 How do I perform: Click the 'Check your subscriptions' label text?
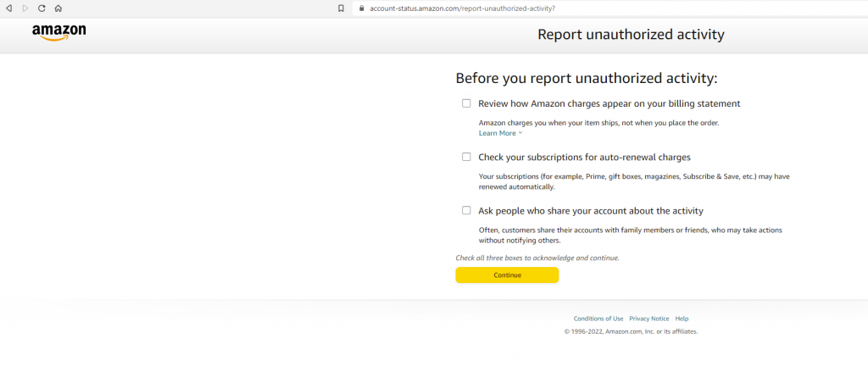click(584, 157)
